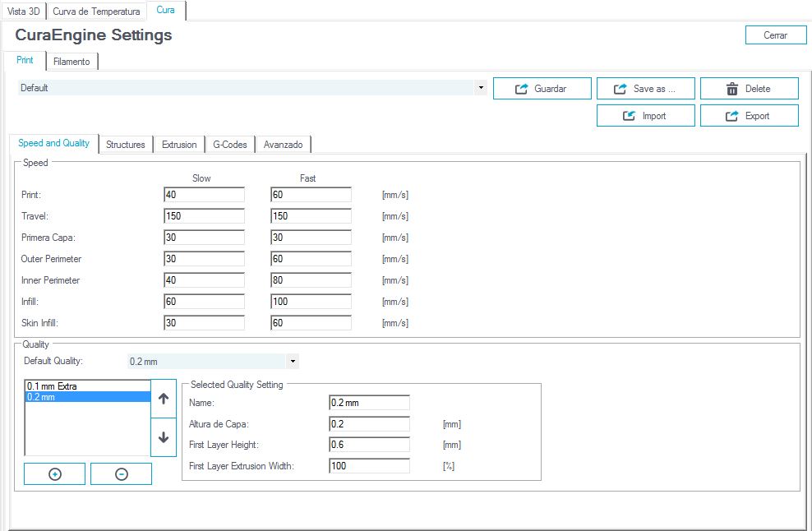Open the Default Quality dropdown
Screen dimensions: 812x531
[x=213, y=361]
